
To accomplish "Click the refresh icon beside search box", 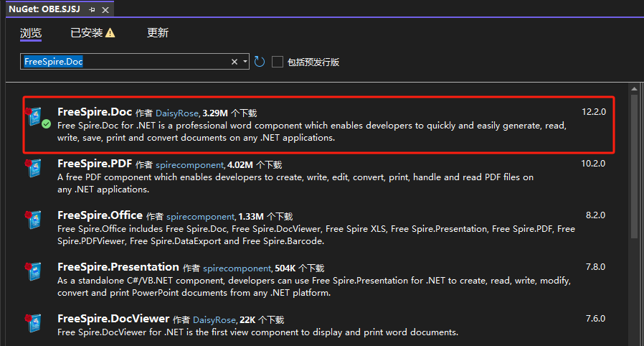I will (x=260, y=62).
